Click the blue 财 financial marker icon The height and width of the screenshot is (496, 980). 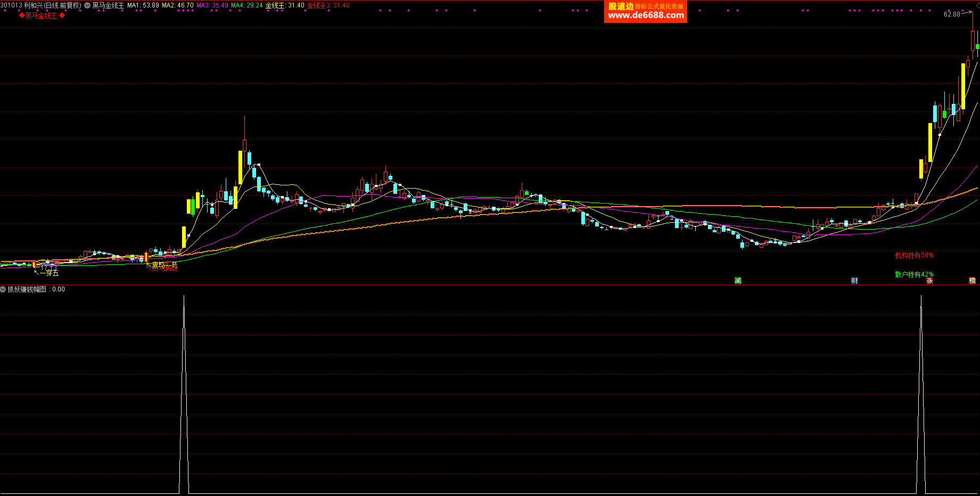(854, 281)
